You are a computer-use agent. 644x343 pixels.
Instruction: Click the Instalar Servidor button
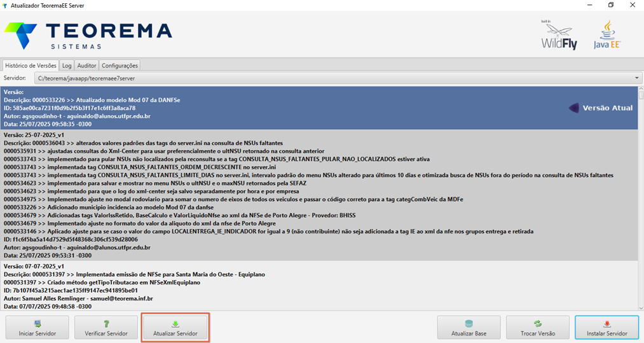606,327
